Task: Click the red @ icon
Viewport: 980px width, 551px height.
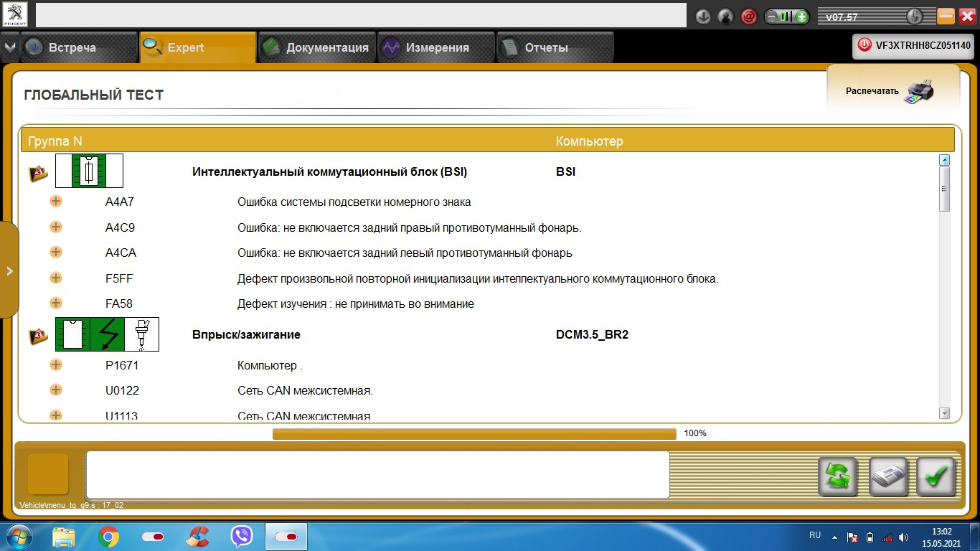Action: click(748, 17)
